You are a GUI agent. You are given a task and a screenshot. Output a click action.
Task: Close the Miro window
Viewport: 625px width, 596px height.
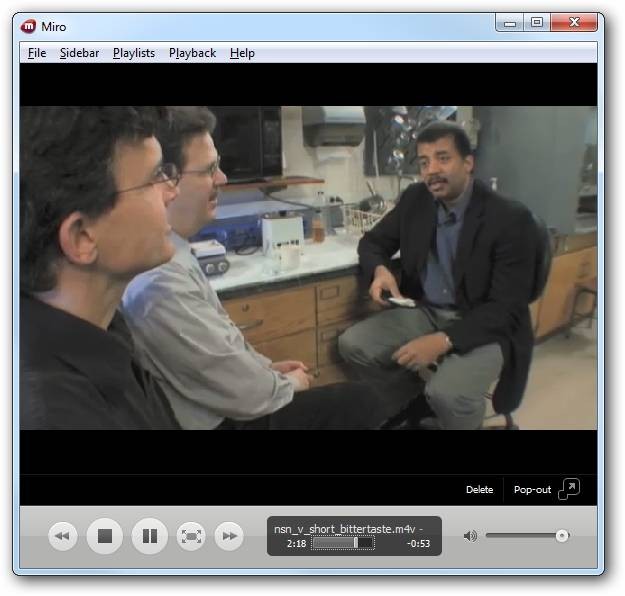coord(574,22)
